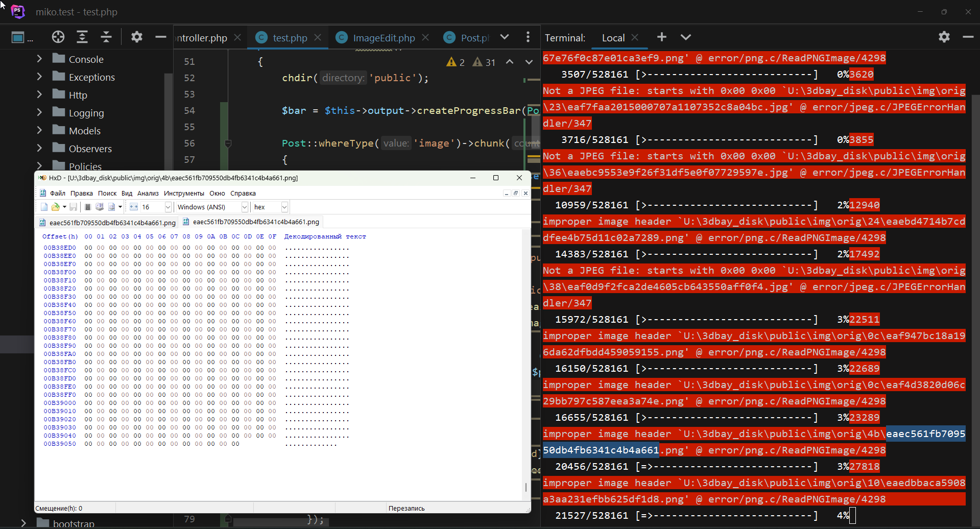Click Select Opened File locate icon
980x529 pixels.
pos(58,37)
